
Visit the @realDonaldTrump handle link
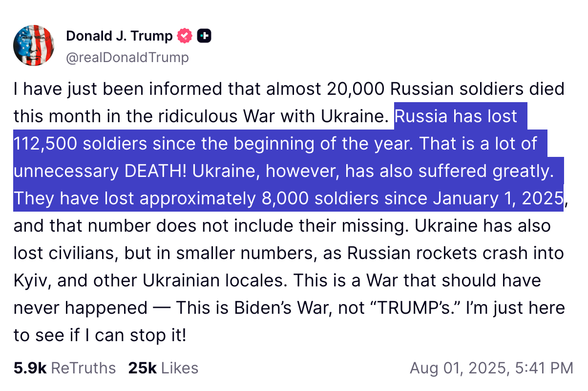point(127,58)
